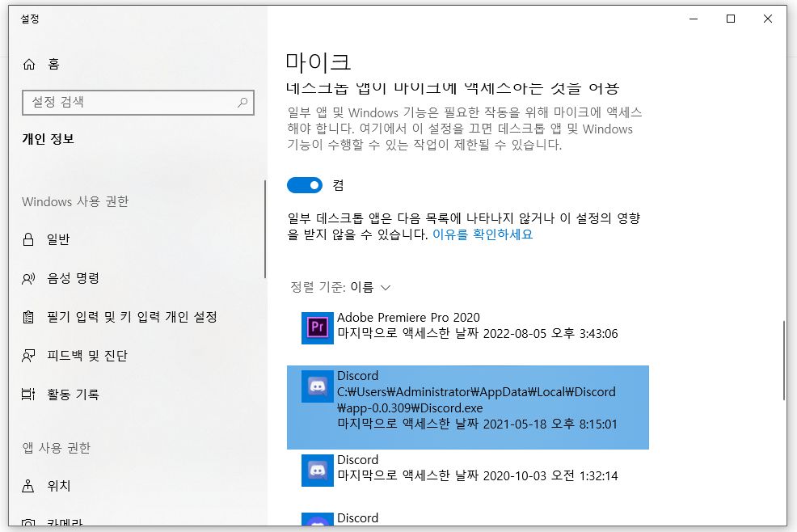Select the 카메라 (Camera) permission icon

point(29,524)
